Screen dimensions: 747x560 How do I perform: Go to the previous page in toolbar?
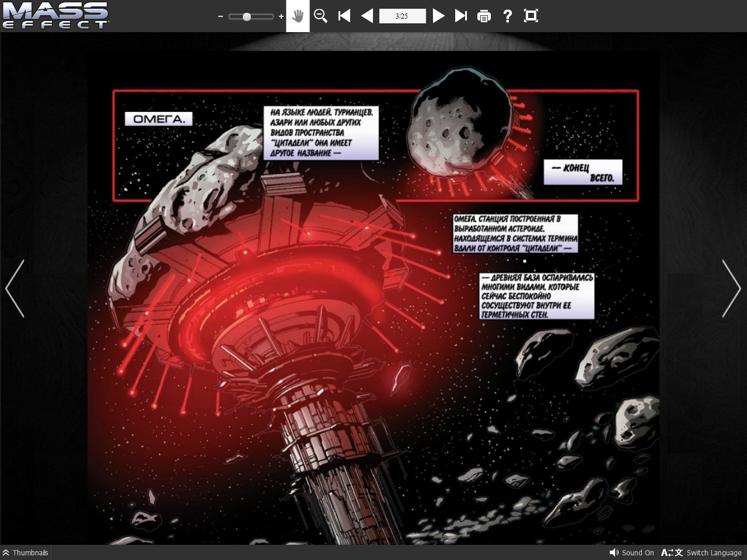tap(367, 16)
